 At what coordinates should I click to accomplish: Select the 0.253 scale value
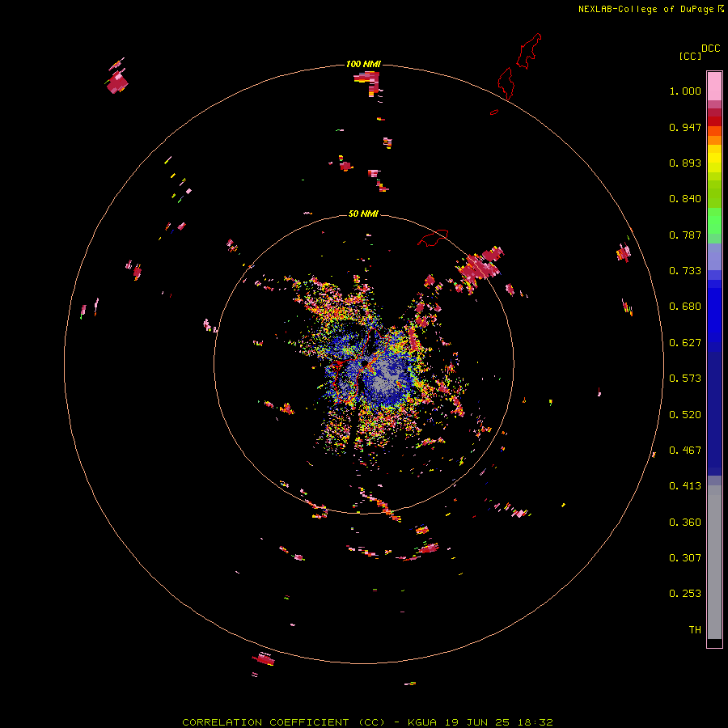pos(685,594)
